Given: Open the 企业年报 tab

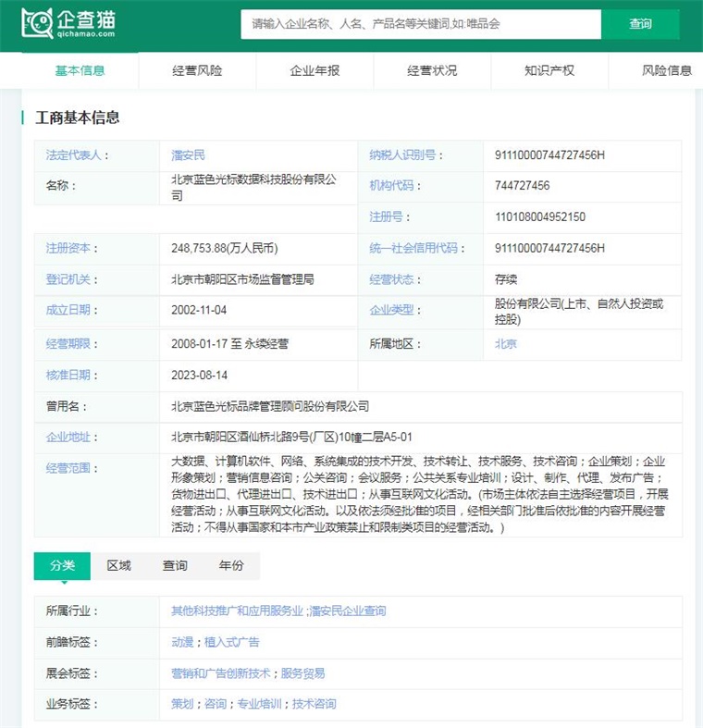Looking at the screenshot, I should click(x=314, y=70).
